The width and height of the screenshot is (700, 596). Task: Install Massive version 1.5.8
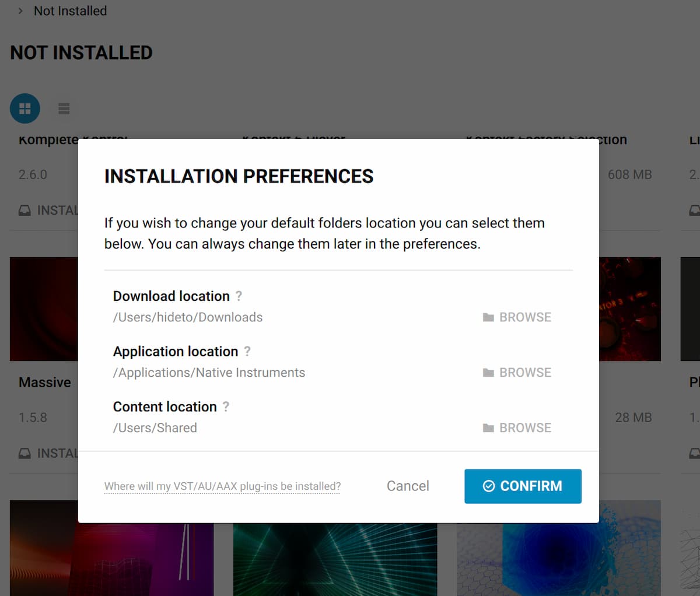pos(48,453)
